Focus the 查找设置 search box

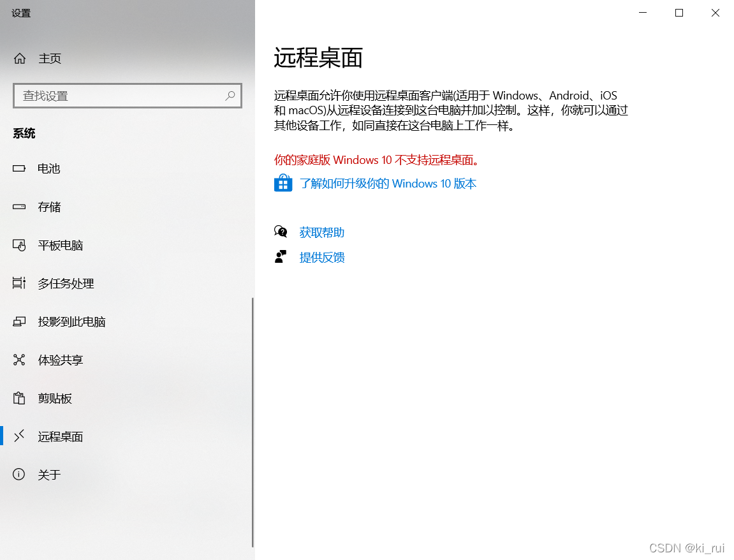tap(128, 96)
